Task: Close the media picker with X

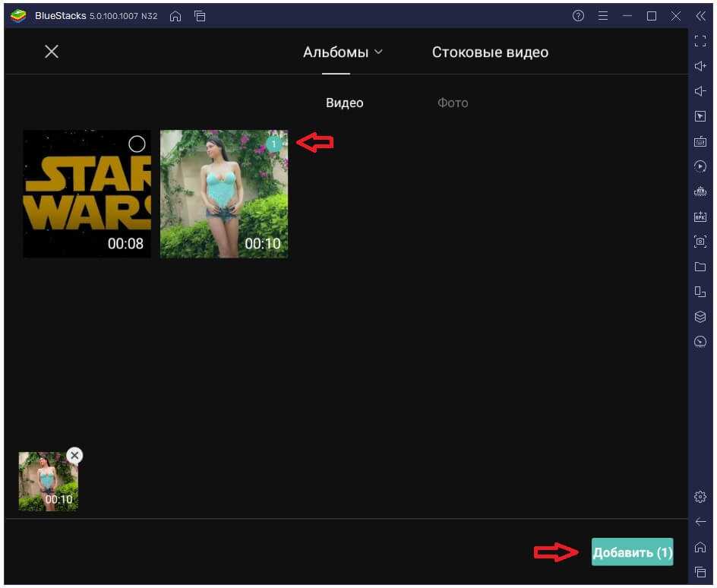Action: coord(52,52)
